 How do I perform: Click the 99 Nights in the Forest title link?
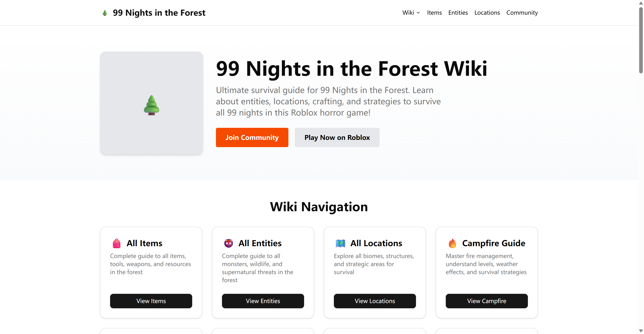tap(159, 12)
